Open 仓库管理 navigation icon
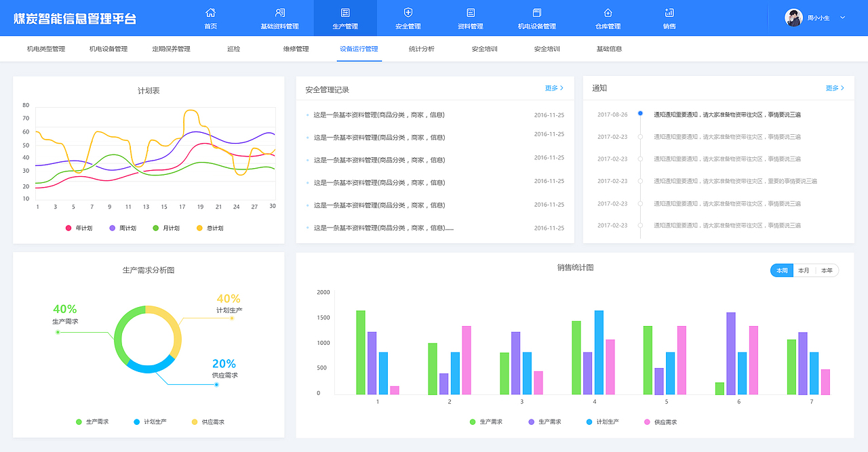Screen dimensions: 868x452 [608, 12]
